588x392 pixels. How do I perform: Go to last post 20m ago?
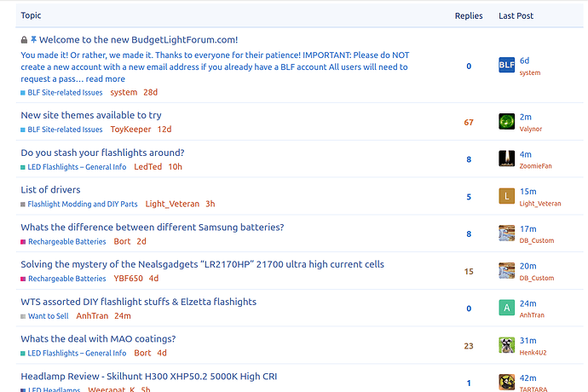click(x=528, y=267)
